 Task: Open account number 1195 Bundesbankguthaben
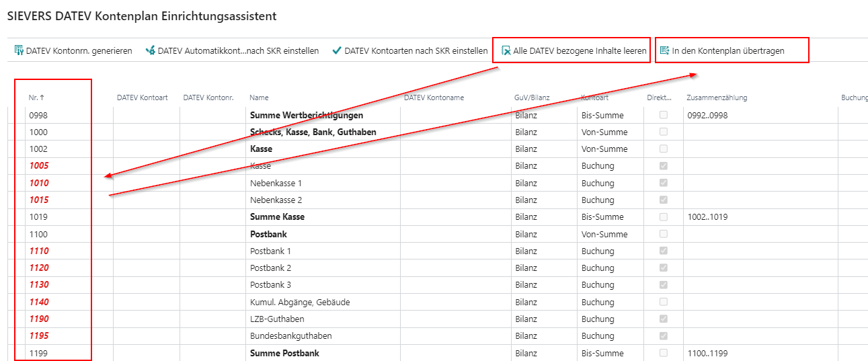[x=39, y=335]
